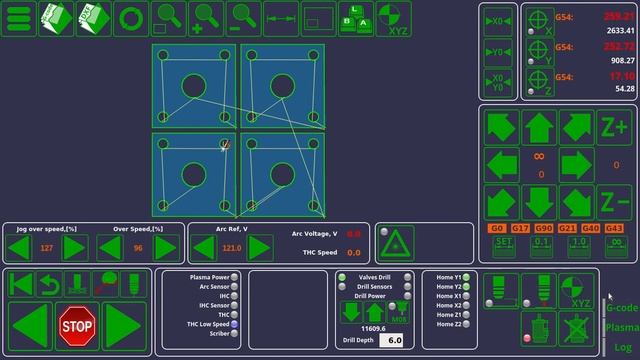Click the circular refresh/reload icon
Viewport: 640px width, 360px height.
pos(131,19)
